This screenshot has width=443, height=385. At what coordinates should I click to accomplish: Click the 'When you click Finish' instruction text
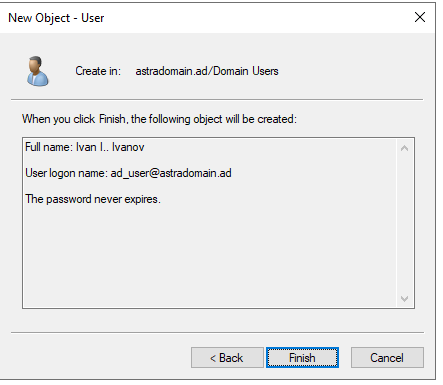[159, 119]
